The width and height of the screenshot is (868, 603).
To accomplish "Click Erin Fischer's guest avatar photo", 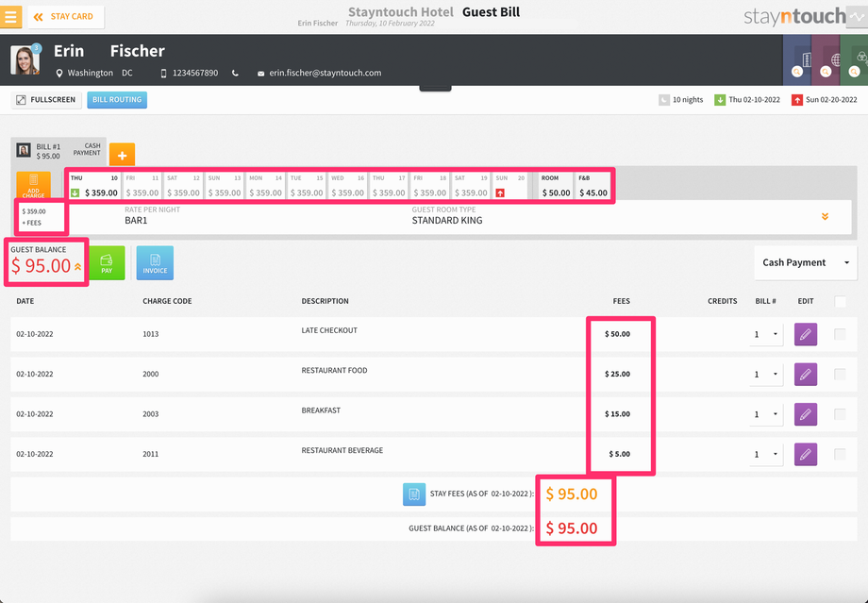I will point(25,60).
